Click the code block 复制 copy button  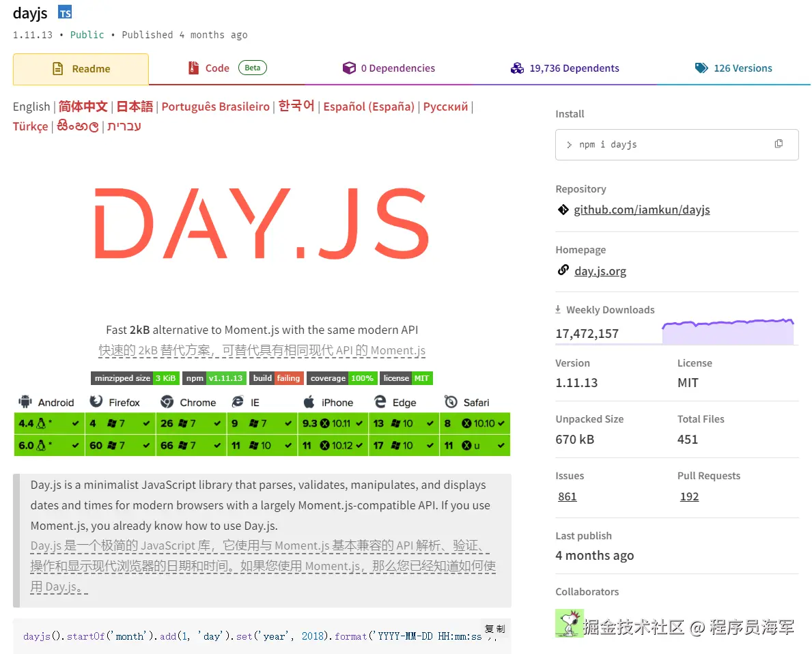(x=494, y=629)
